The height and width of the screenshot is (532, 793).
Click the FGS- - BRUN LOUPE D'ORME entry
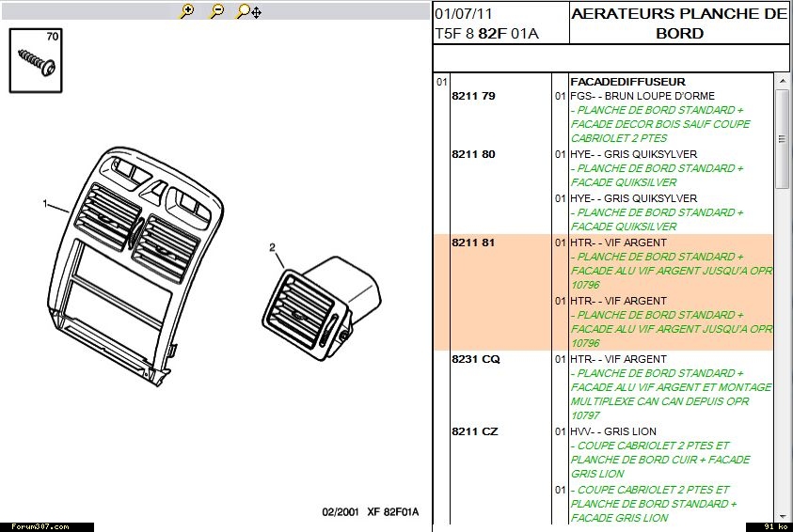coord(642,96)
